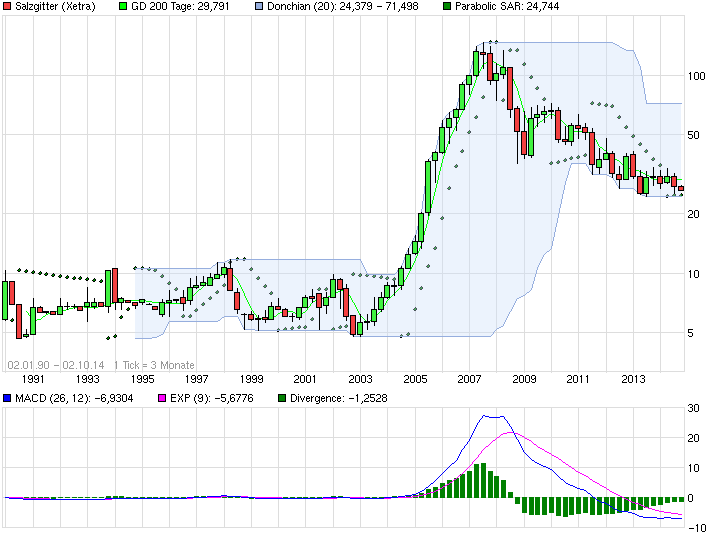Viewport: 726px width, 536px height.
Task: Click the green Divergence legend square
Action: coord(282,399)
